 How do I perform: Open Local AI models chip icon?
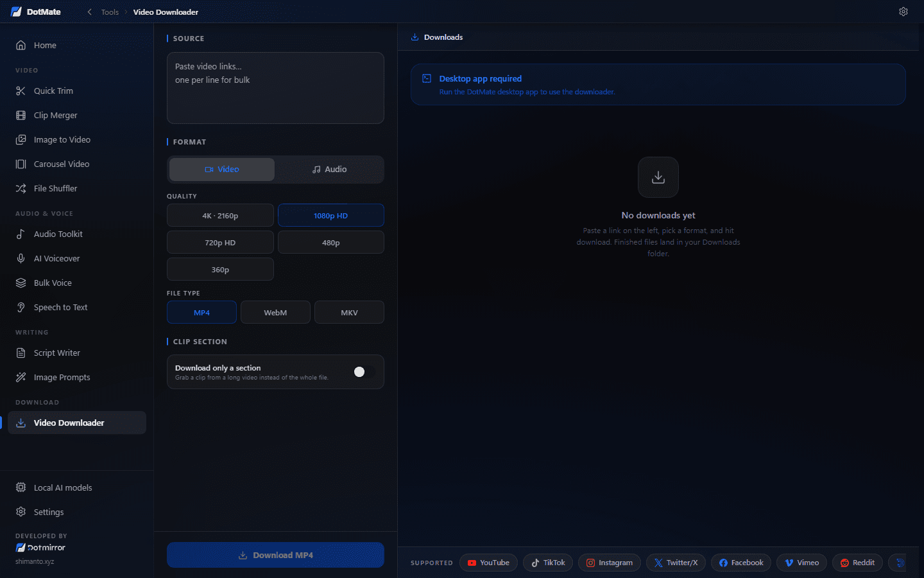21,487
